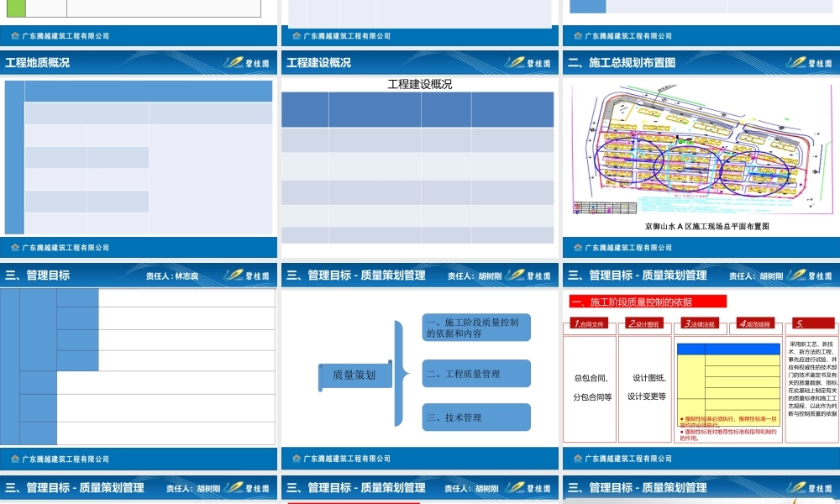Screen dimensions: 840x504
Task: Click the legend table below the site map
Action: click(605, 207)
